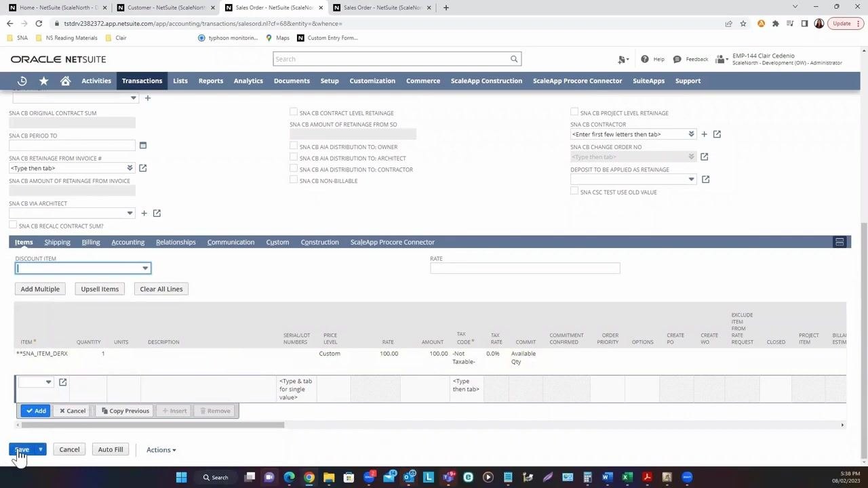Click the Auto Fill button
This screenshot has width=868, height=488.
click(x=111, y=449)
